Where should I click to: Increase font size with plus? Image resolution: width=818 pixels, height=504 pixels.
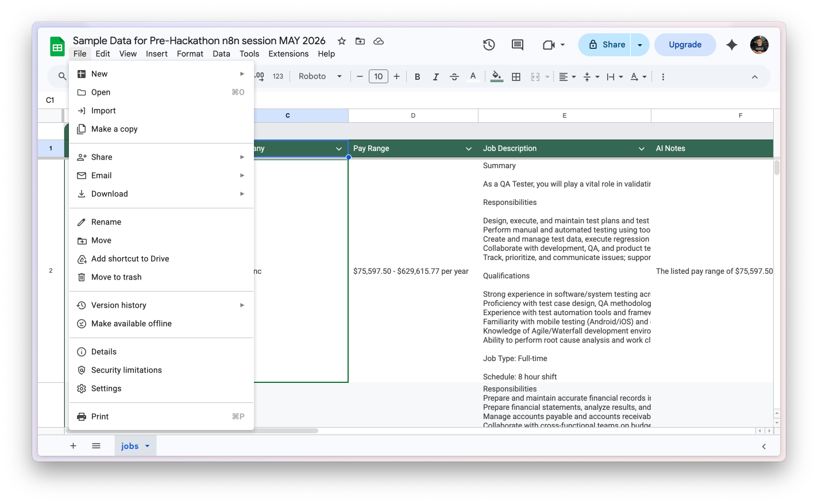(396, 76)
